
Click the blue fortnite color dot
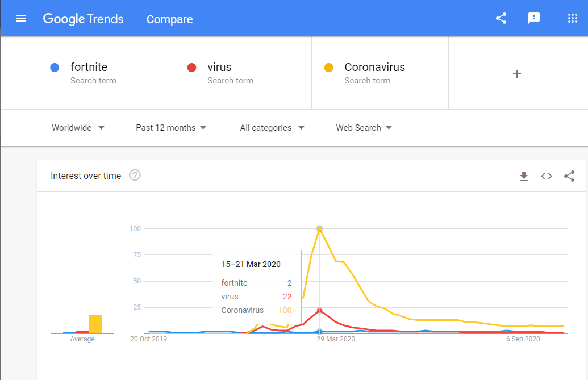click(x=55, y=68)
